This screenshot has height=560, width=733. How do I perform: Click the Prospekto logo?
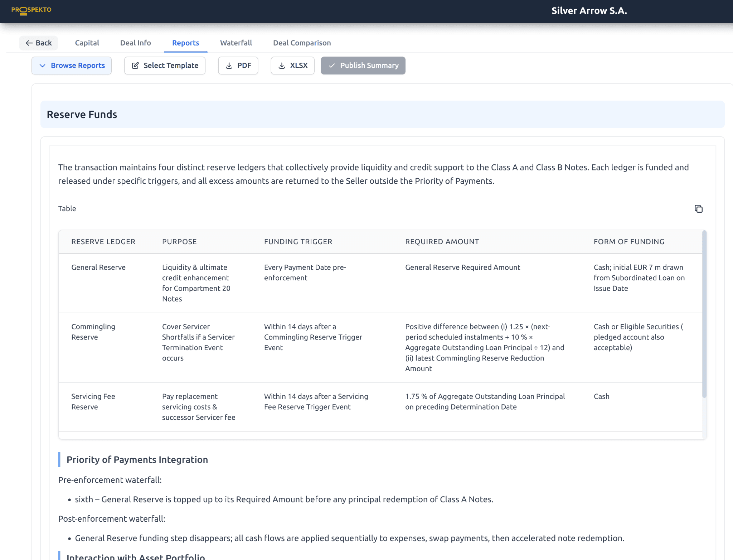pos(31,10)
